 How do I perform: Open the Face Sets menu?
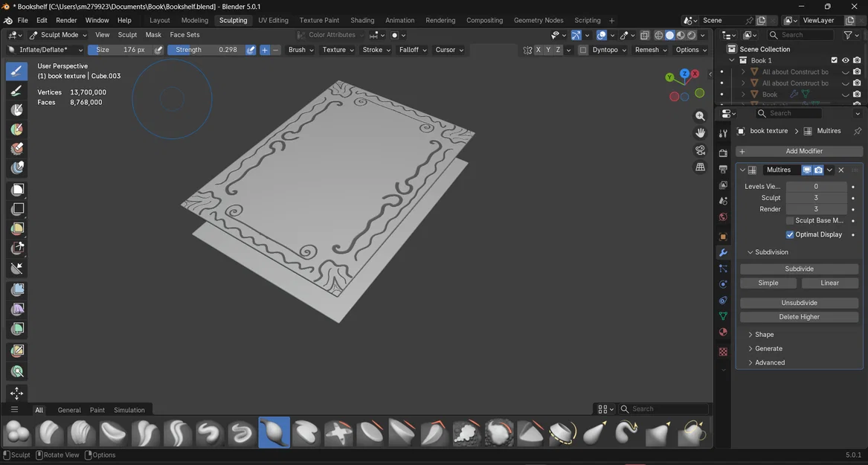[184, 35]
